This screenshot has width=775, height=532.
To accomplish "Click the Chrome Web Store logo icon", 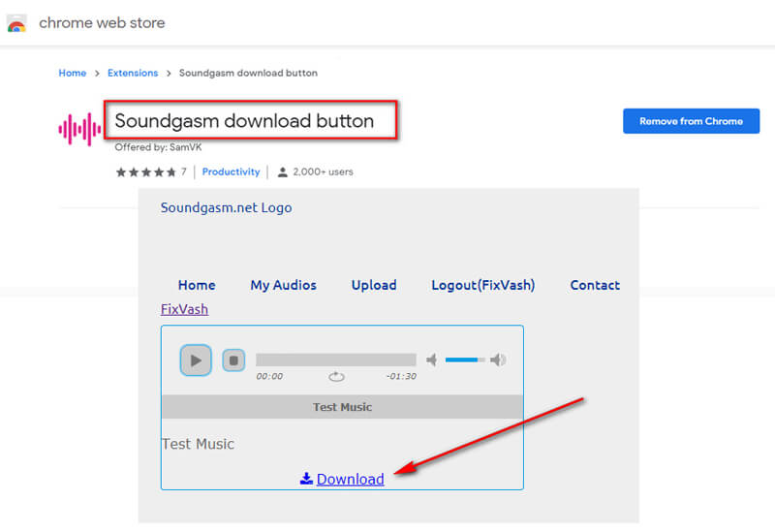I will pos(16,23).
